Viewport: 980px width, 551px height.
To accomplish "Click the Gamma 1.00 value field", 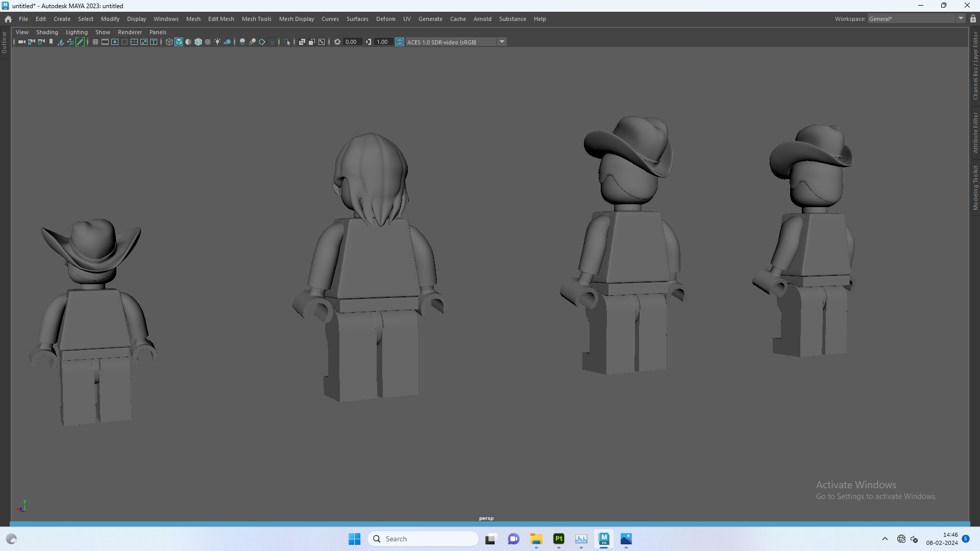I will [x=383, y=42].
